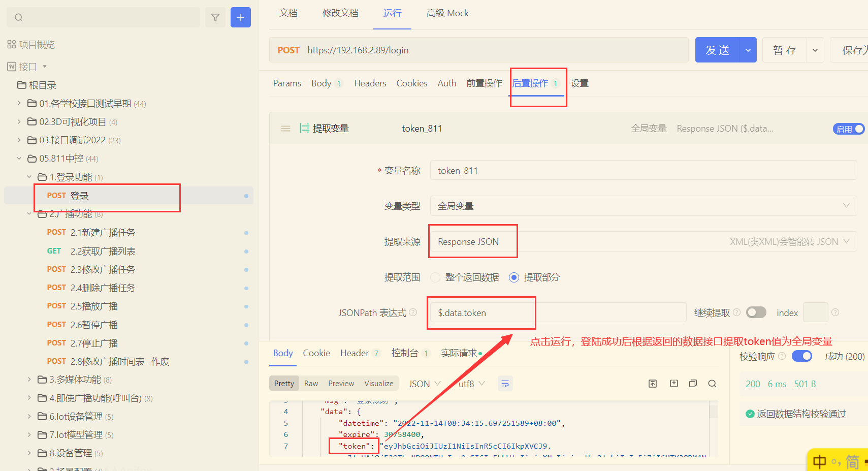Click the search magnifier icon in sidebar

(x=19, y=18)
